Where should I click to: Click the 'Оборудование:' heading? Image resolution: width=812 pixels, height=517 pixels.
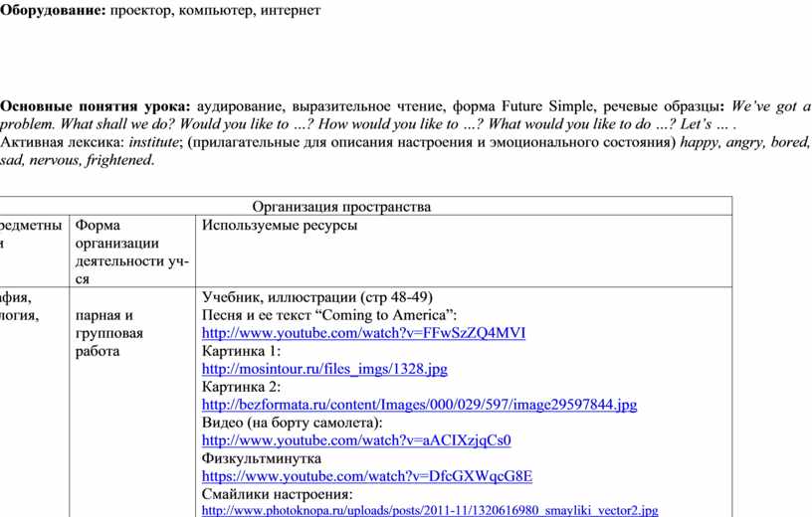coord(53,10)
